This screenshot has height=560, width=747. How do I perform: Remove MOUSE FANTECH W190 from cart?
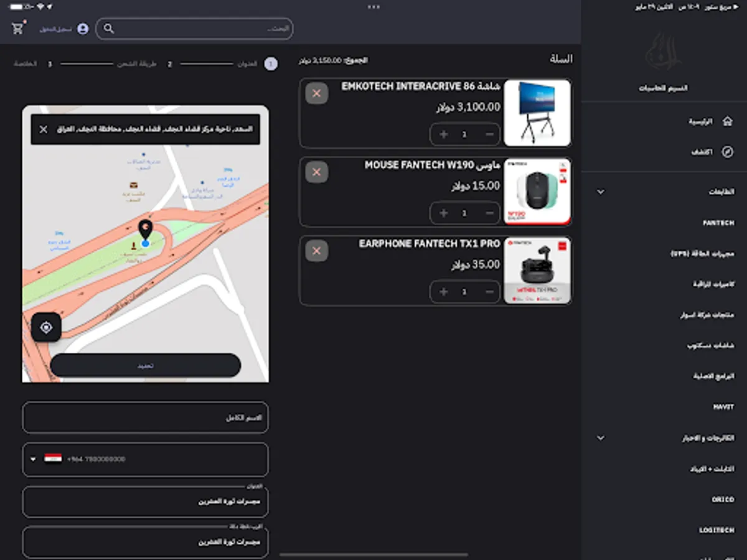(317, 172)
